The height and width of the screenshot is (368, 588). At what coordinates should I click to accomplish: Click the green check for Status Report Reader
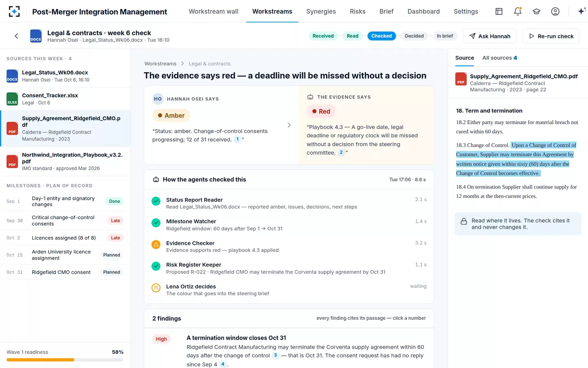(156, 201)
